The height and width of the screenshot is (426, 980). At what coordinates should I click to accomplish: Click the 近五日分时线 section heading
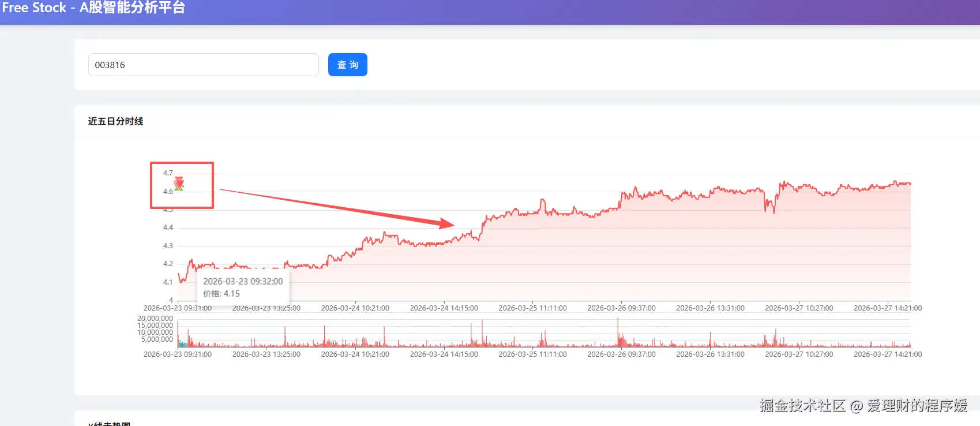pos(115,121)
